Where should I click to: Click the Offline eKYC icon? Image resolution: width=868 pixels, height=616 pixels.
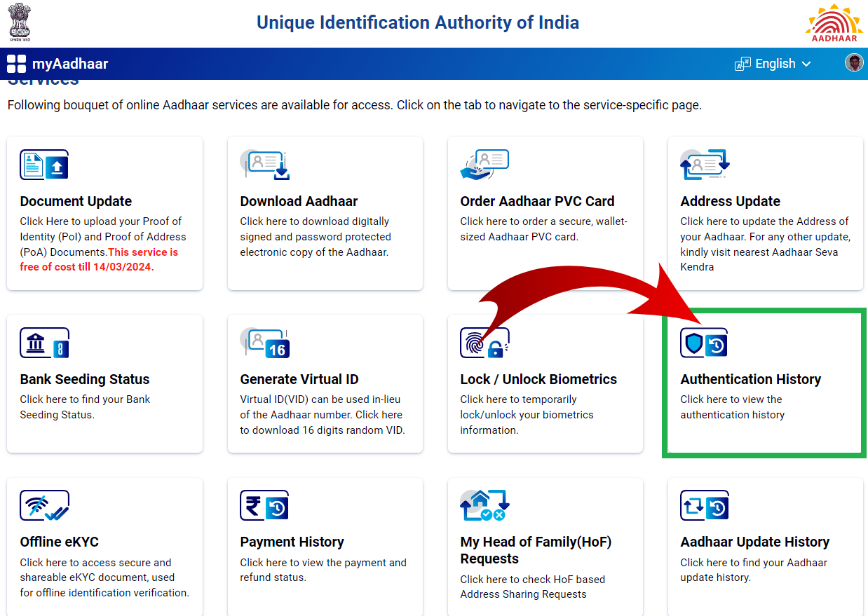(43, 505)
